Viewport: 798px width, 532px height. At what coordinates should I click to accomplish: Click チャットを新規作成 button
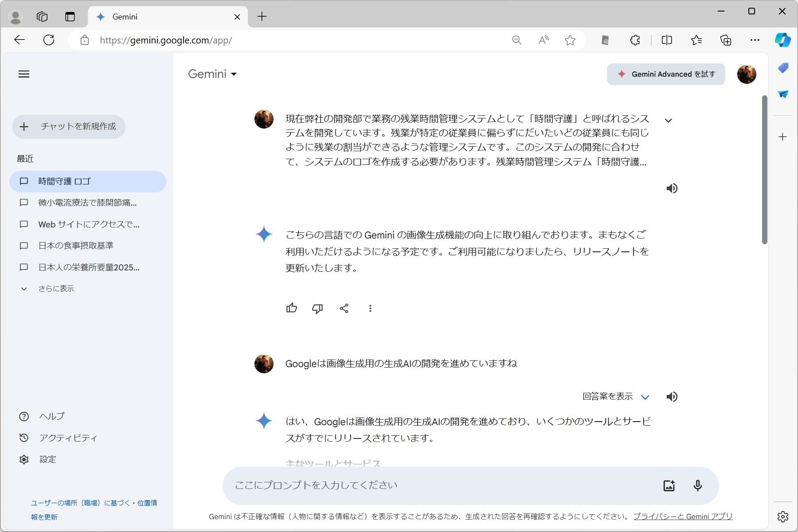click(x=69, y=127)
